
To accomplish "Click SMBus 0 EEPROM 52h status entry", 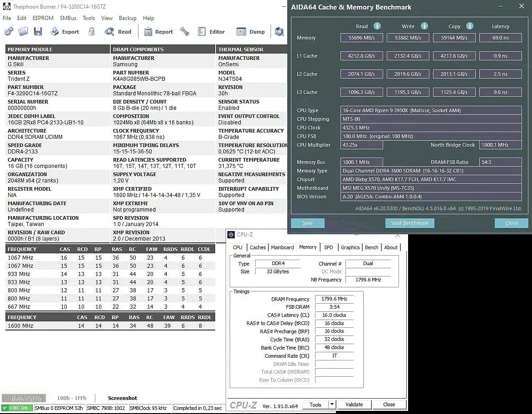I will pyautogui.click(x=60, y=408).
